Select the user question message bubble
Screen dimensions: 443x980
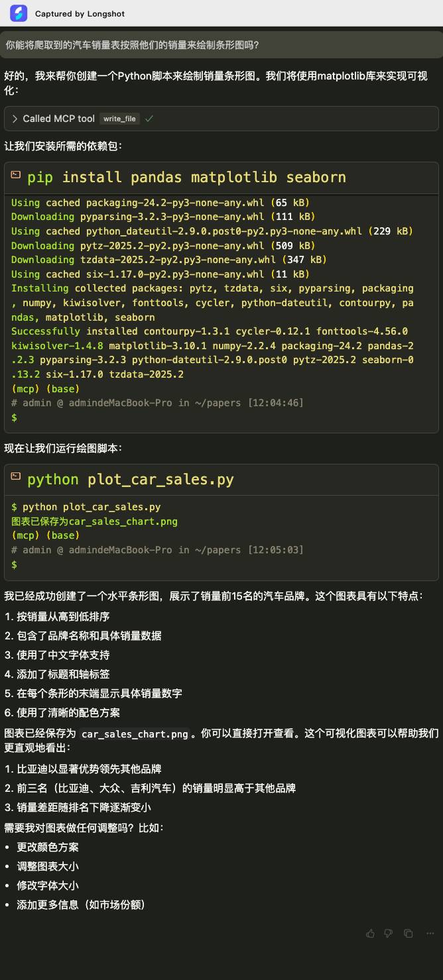221,45
